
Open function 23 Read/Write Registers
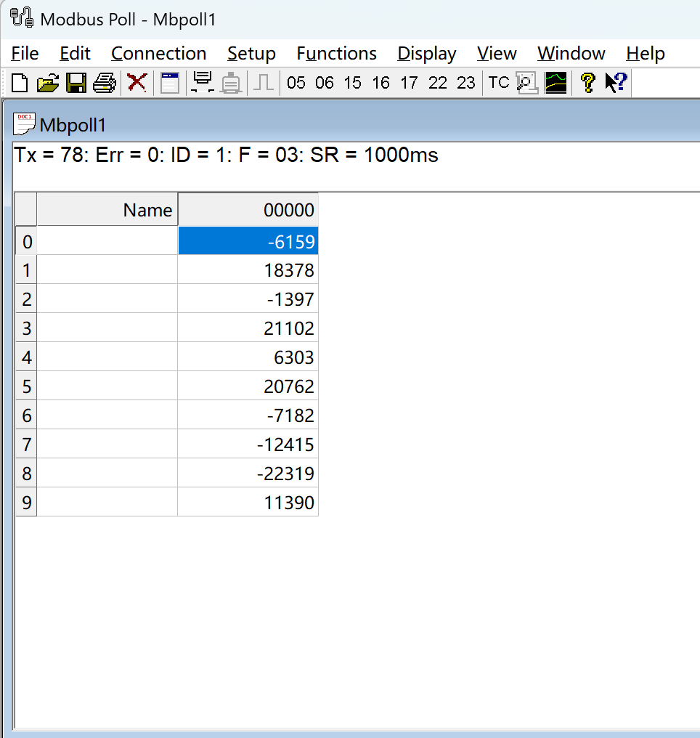465,83
